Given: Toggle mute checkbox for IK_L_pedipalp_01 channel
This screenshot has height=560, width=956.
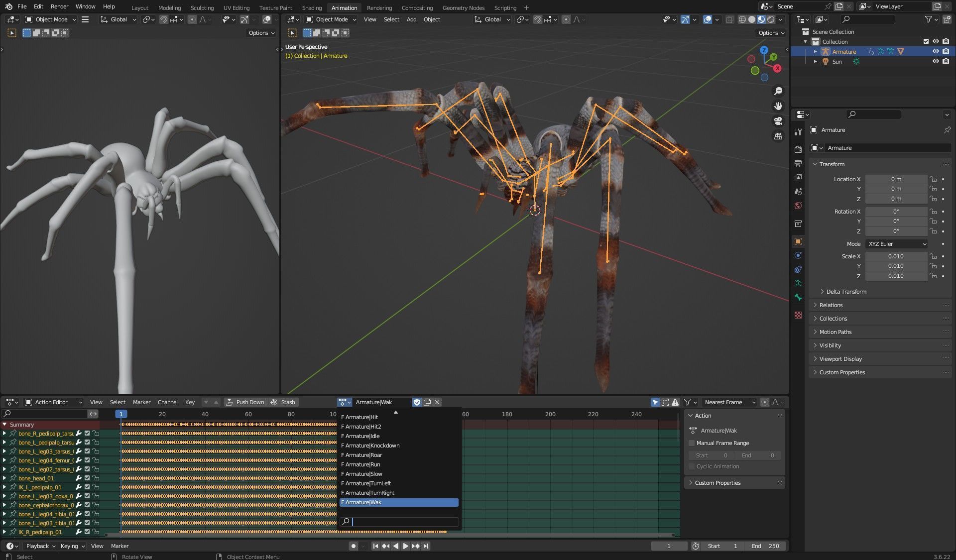Looking at the screenshot, I should (x=87, y=487).
